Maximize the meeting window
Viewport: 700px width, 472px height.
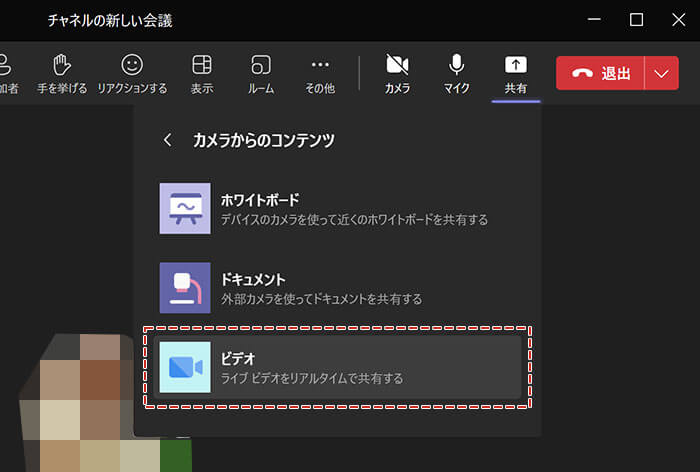coord(636,20)
